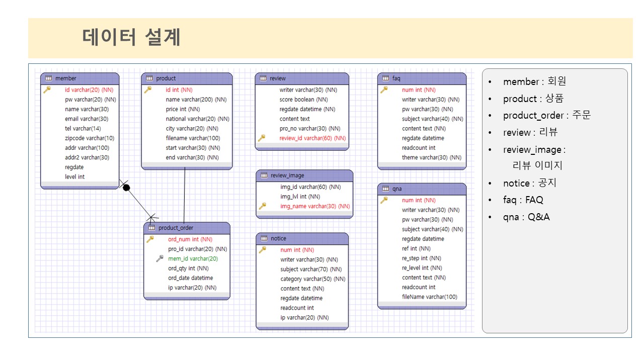
Task: Click legend entry 'product_order : 주문'
Action: (x=547, y=116)
